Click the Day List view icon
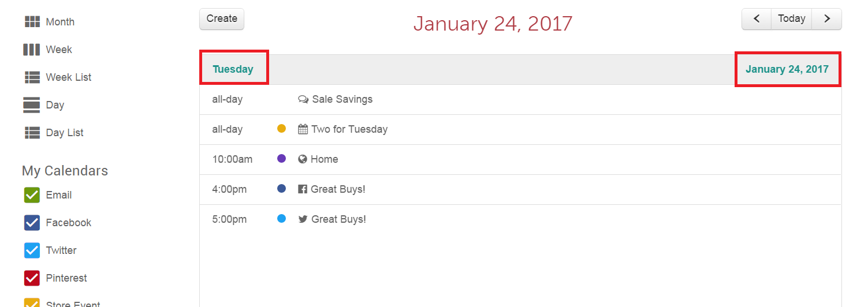868x307 pixels. 32,133
